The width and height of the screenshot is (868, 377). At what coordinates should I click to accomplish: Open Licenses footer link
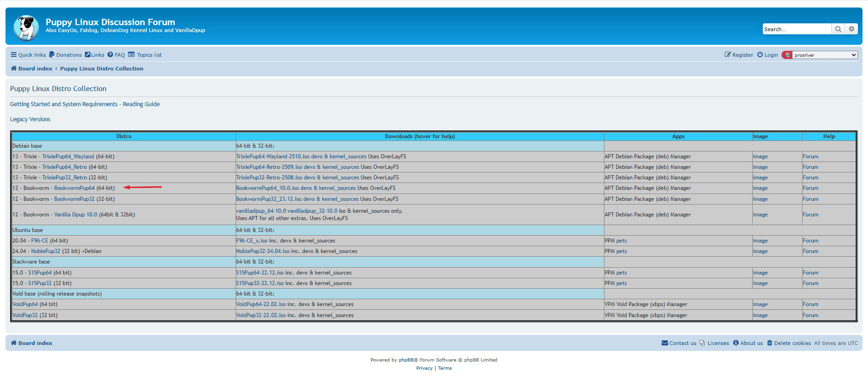pyautogui.click(x=714, y=343)
